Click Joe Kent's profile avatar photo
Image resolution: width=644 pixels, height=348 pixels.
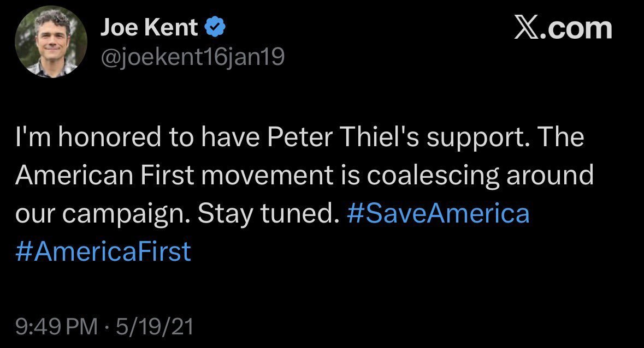point(51,44)
